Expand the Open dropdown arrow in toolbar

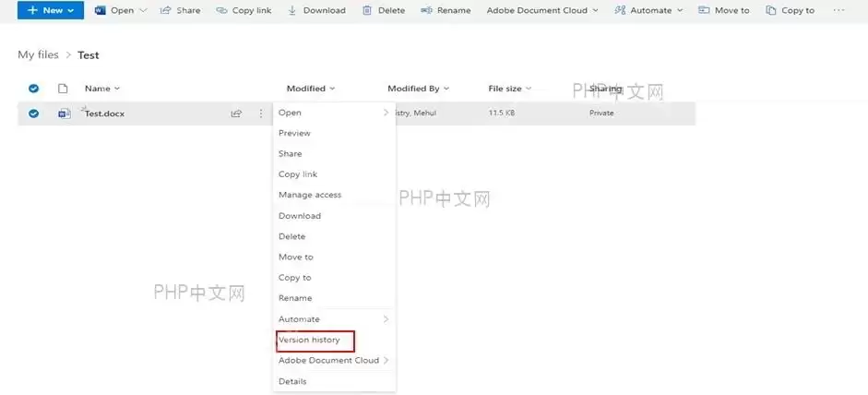(x=143, y=10)
